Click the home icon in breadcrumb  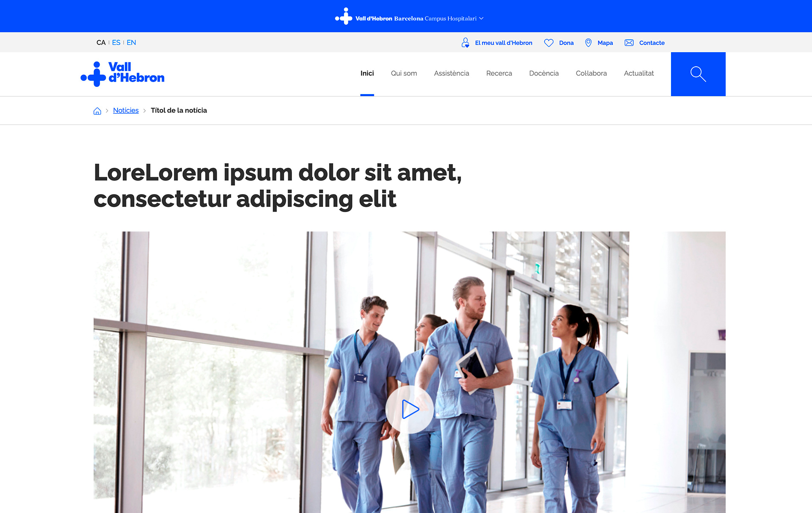pyautogui.click(x=97, y=111)
